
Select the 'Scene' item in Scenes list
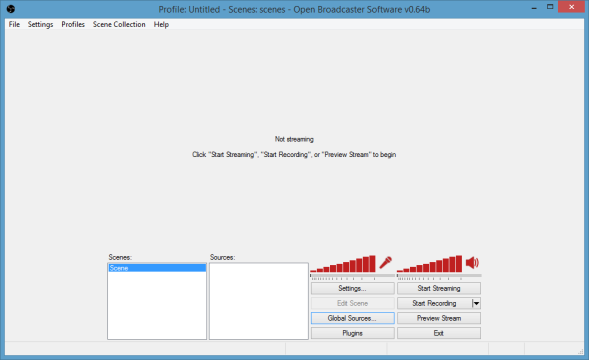point(157,268)
